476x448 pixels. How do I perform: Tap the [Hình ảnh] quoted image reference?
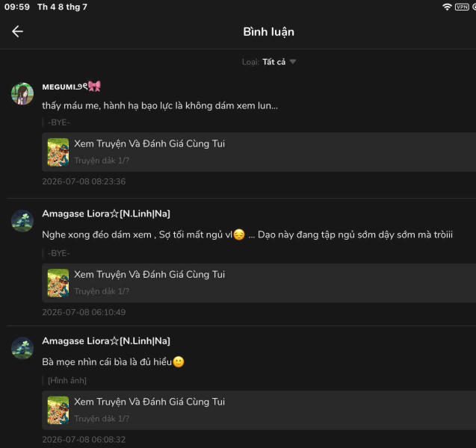(x=67, y=380)
